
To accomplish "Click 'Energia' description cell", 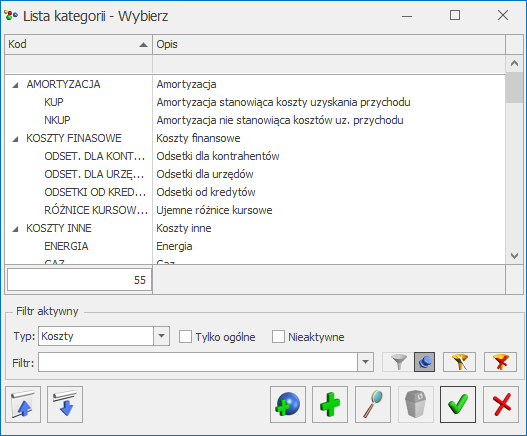I will coord(174,246).
